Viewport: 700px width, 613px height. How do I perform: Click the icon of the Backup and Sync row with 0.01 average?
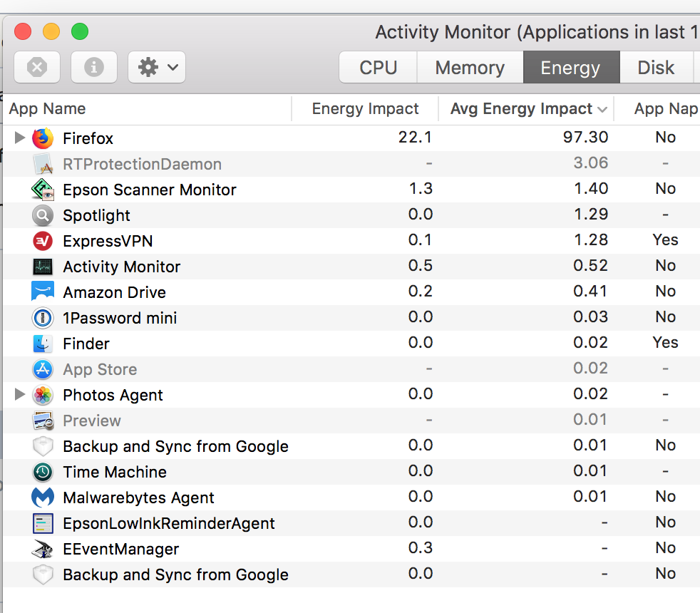tap(43, 446)
